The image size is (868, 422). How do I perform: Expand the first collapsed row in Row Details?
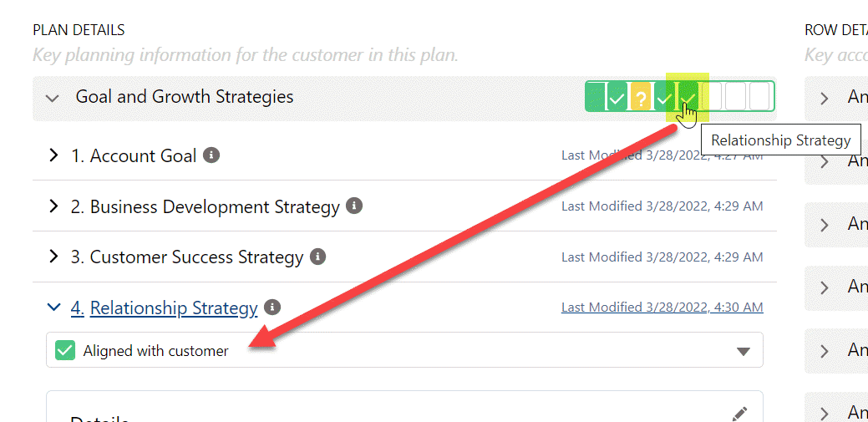[x=825, y=99]
